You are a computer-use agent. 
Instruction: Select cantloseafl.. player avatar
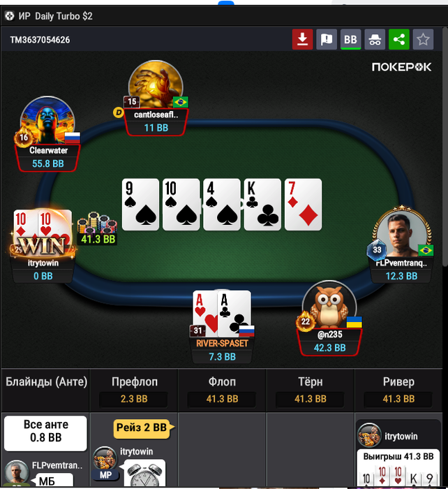pyautogui.click(x=156, y=85)
